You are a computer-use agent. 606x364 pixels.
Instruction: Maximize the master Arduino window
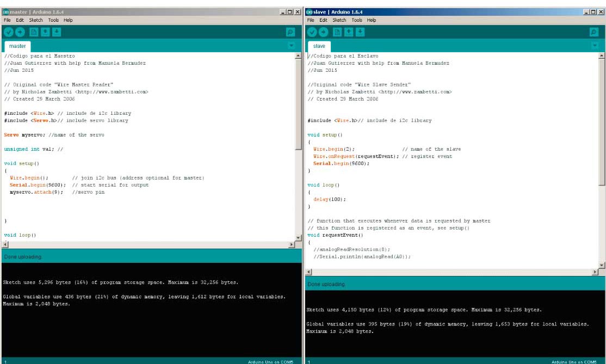click(290, 12)
